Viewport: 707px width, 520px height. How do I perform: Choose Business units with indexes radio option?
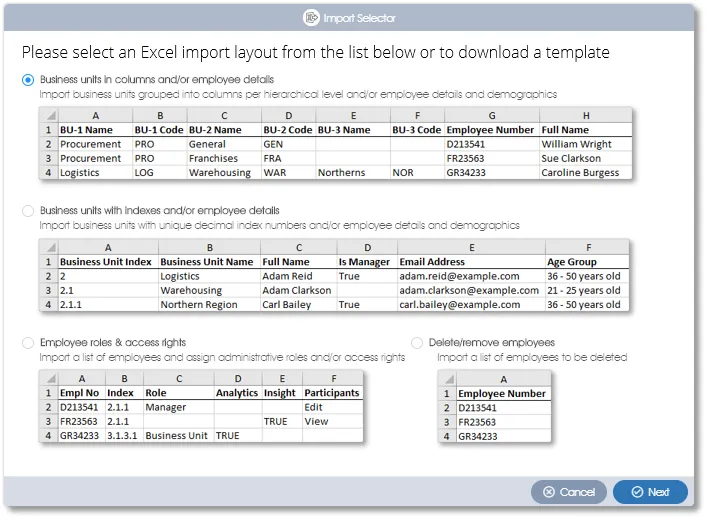point(28,211)
